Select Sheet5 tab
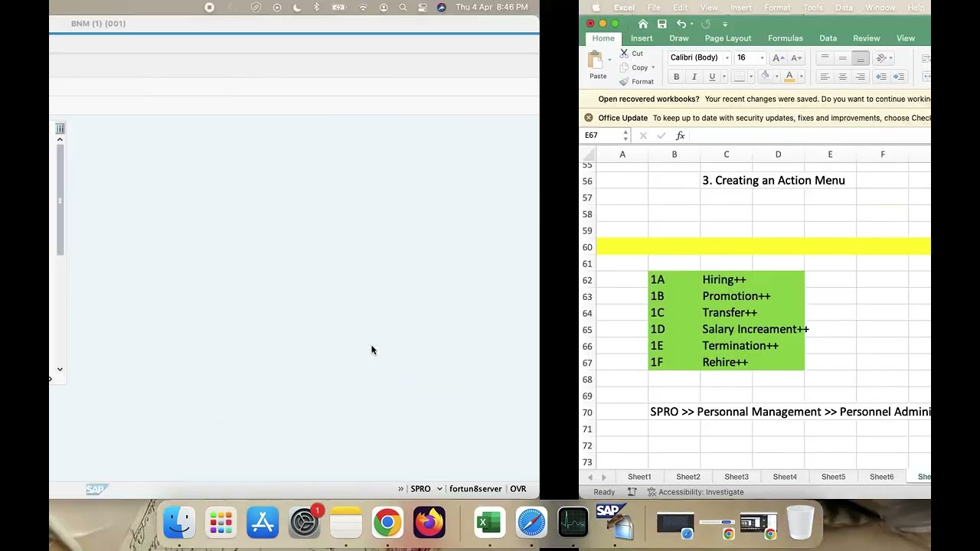Viewport: 980px width, 551px height. point(833,477)
